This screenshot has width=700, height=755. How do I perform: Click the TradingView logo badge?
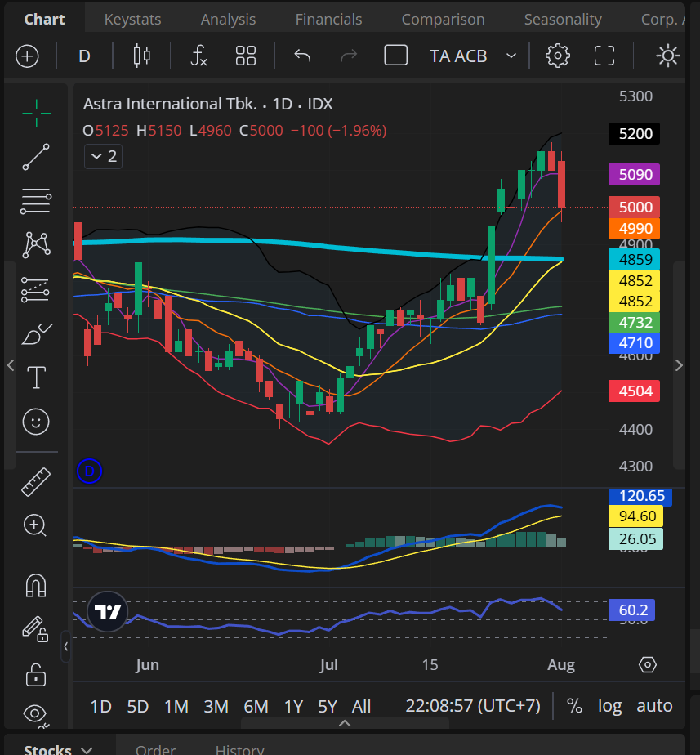click(108, 612)
